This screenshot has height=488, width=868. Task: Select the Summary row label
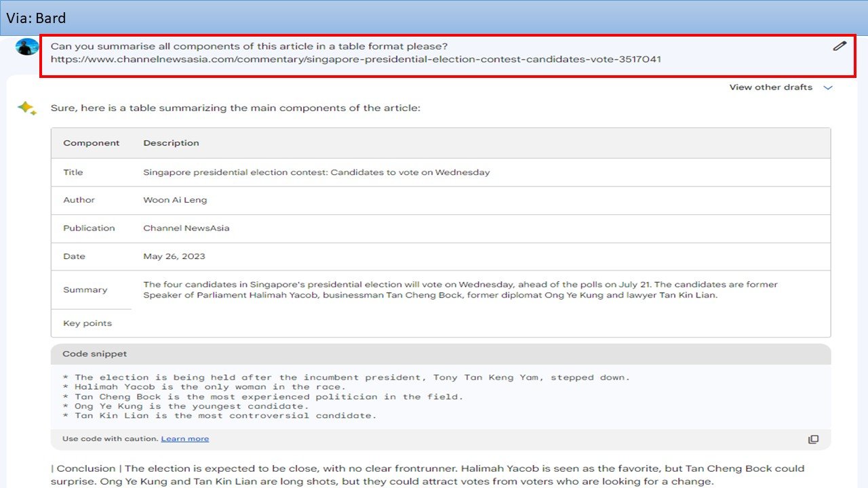[85, 290]
